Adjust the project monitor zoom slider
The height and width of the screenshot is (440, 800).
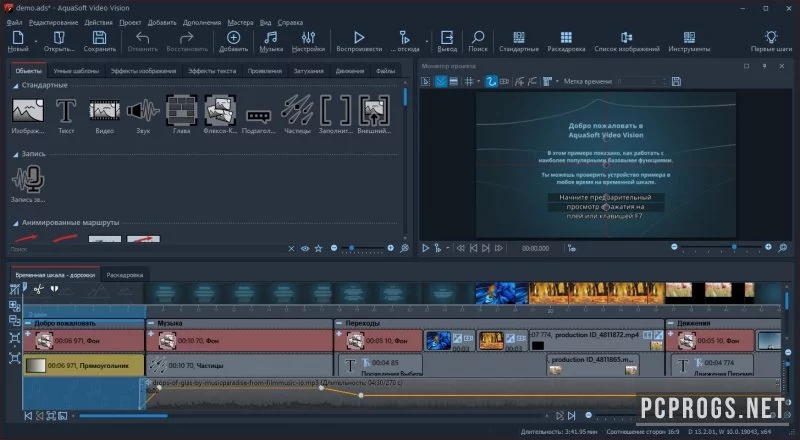click(x=721, y=247)
